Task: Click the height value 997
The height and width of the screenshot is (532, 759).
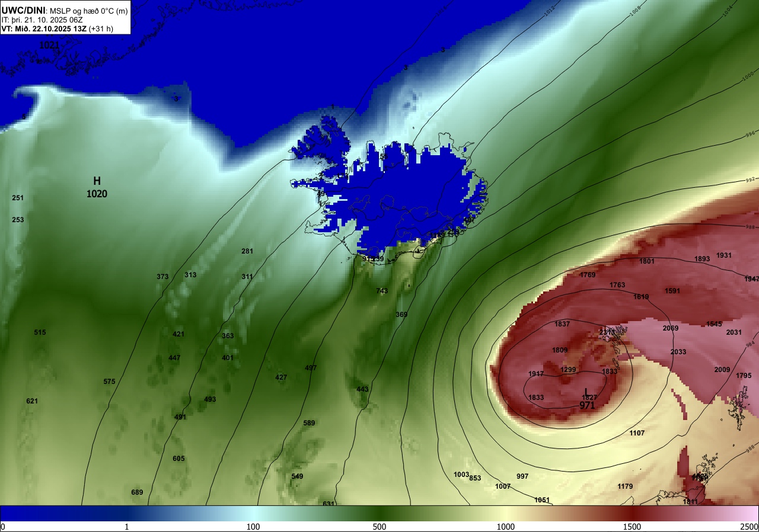Action: pyautogui.click(x=522, y=476)
